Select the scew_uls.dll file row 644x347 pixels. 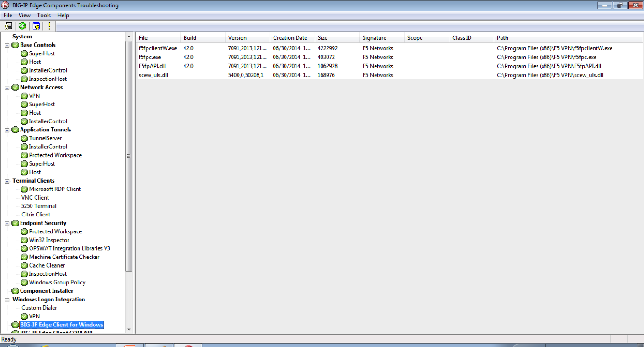[x=153, y=75]
